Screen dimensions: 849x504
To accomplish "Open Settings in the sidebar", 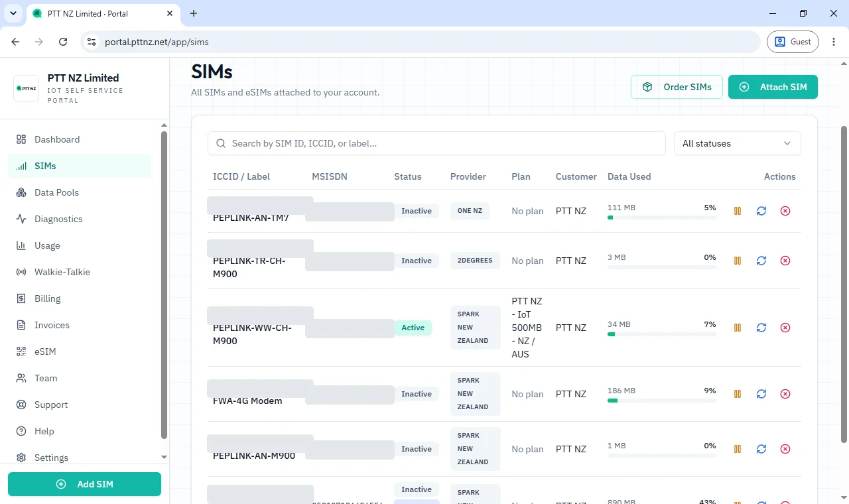I will (x=80, y=457).
